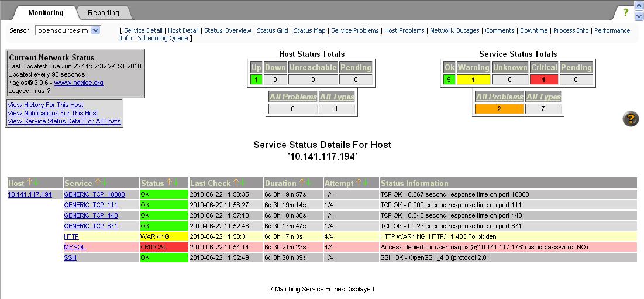
Task: Sort Duration column ascending with up arrow
Action: coord(302,183)
